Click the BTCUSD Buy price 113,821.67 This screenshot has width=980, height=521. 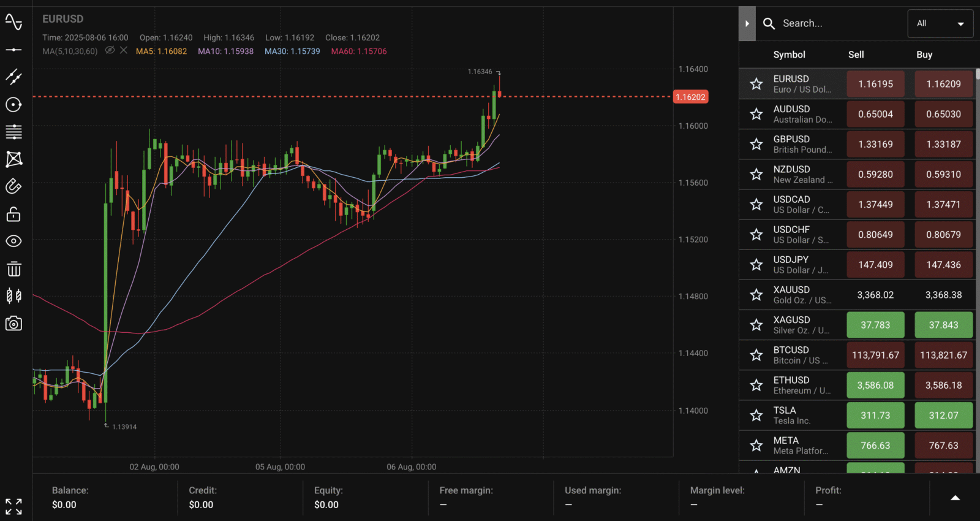943,355
